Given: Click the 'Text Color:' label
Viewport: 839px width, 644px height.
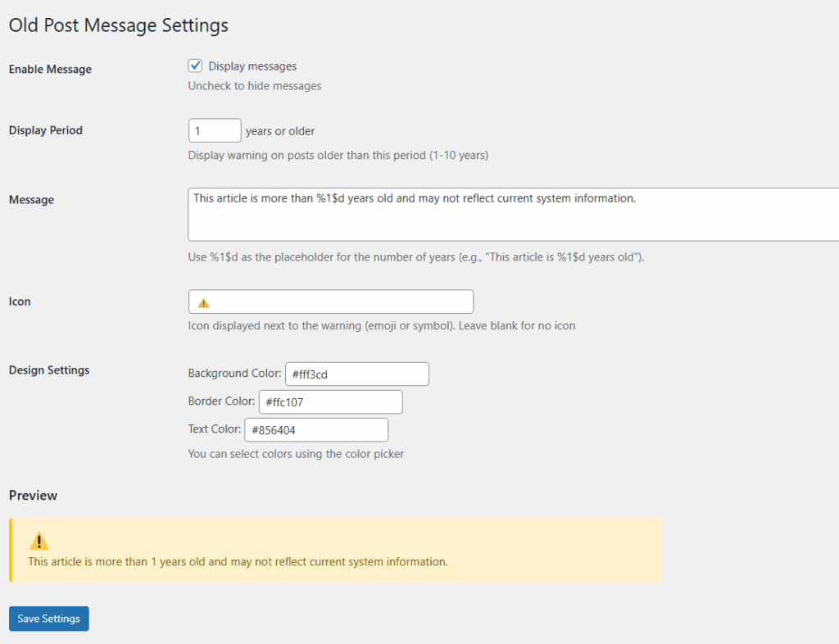Looking at the screenshot, I should pyautogui.click(x=214, y=429).
